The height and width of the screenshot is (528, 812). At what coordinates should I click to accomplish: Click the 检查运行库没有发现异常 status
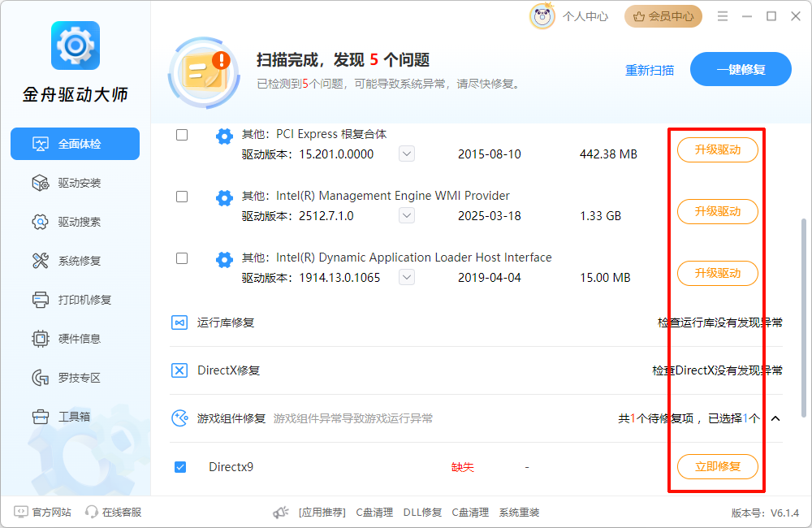tap(719, 322)
